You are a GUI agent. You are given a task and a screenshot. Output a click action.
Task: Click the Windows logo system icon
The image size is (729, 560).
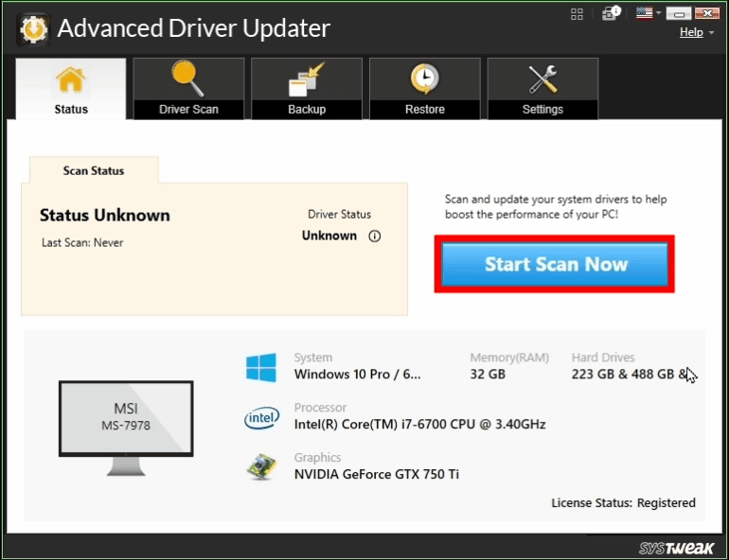pos(260,367)
